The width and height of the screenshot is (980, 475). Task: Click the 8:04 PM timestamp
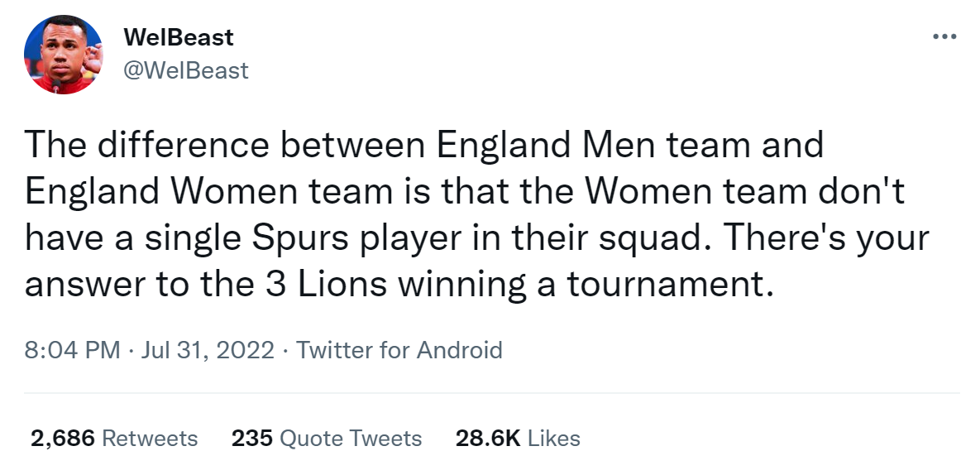point(73,350)
